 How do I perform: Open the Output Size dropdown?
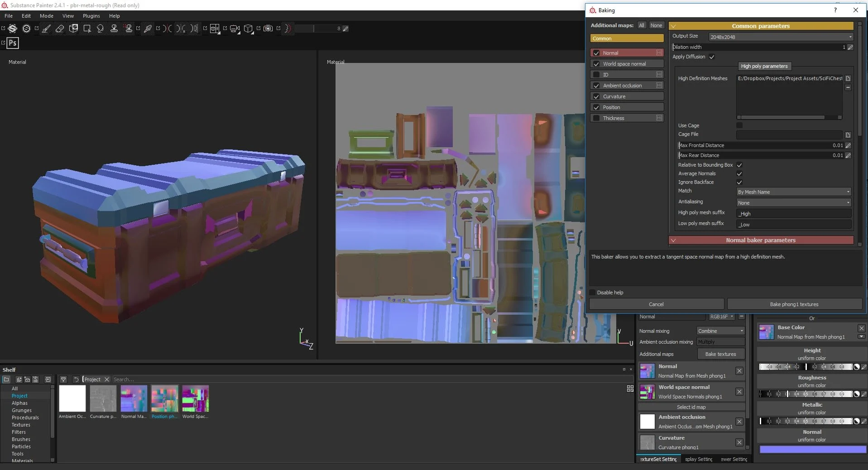781,37
